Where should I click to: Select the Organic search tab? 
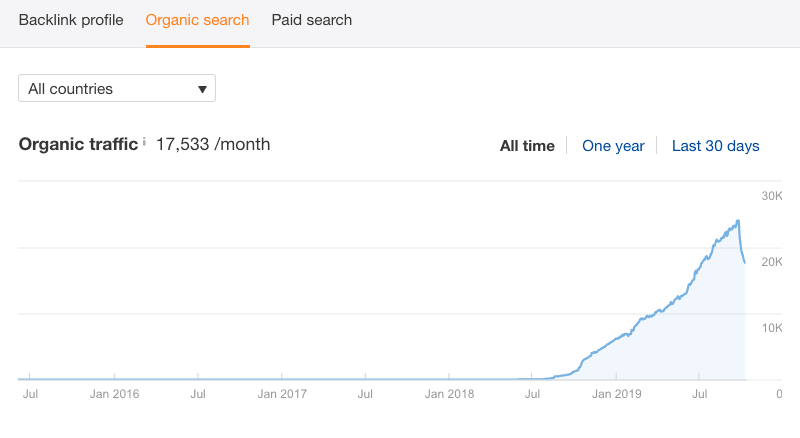pos(197,20)
